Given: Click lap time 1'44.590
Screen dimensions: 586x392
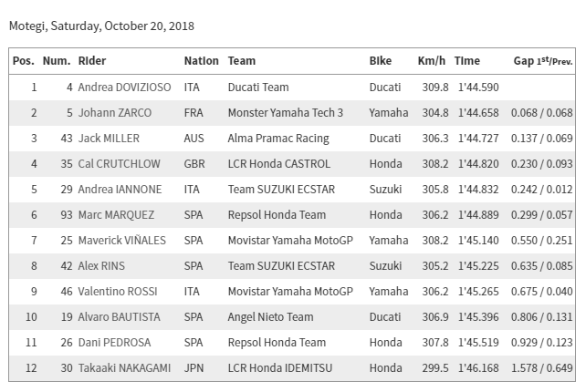Looking at the screenshot, I should (x=478, y=88).
